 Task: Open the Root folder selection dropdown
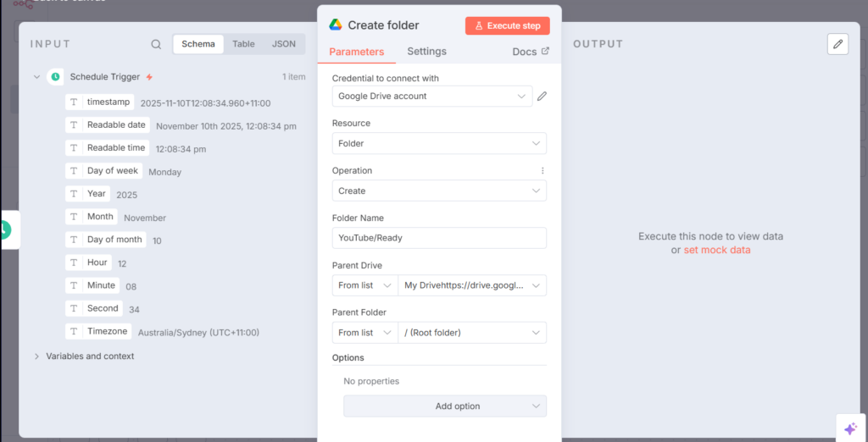point(472,333)
